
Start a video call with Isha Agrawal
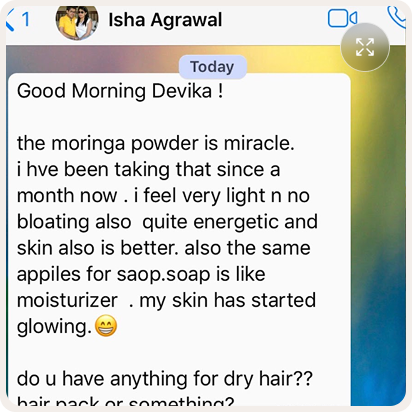(342, 18)
